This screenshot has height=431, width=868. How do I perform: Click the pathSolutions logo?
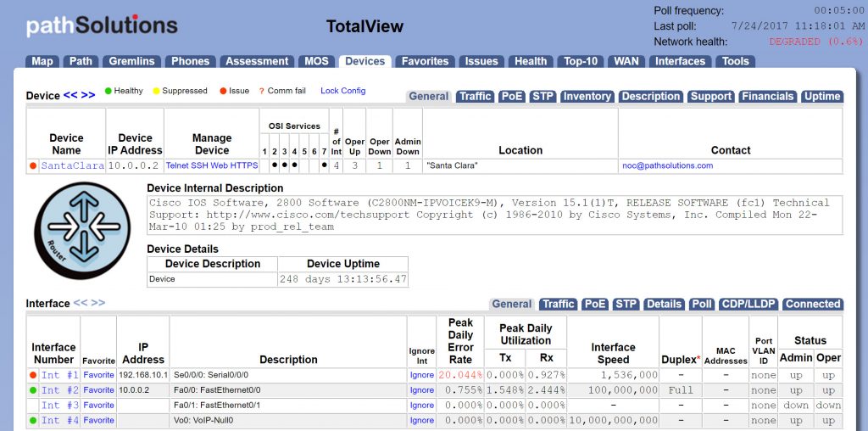pyautogui.click(x=102, y=25)
